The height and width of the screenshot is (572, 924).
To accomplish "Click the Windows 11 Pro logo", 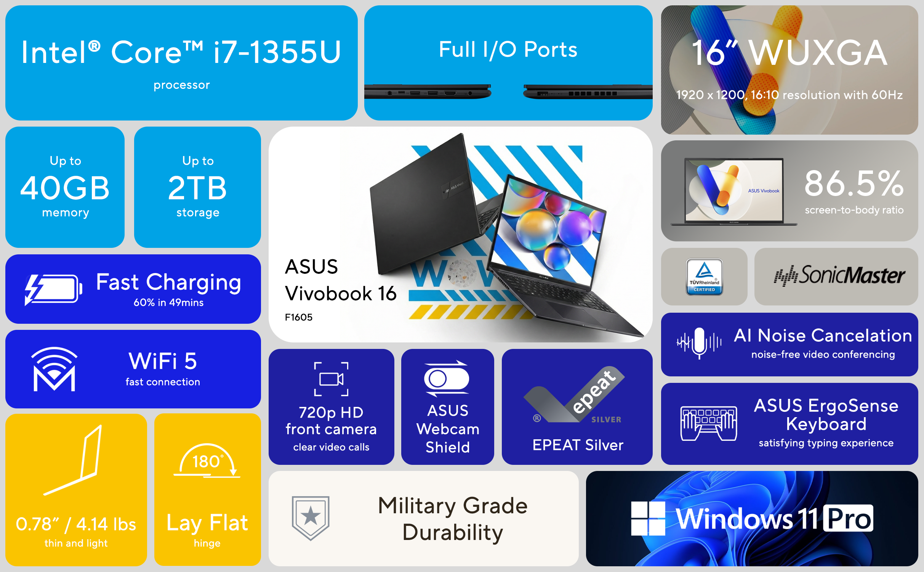I will pyautogui.click(x=752, y=519).
